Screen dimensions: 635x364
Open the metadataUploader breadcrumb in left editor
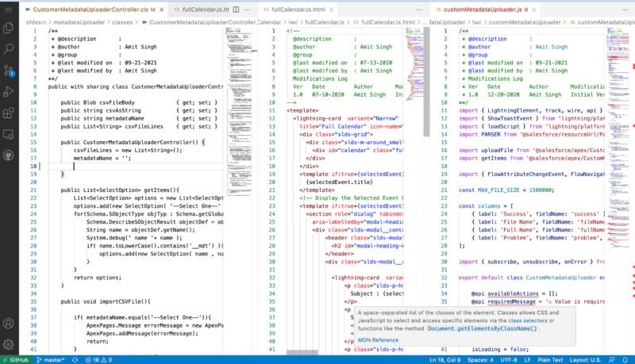pos(79,22)
